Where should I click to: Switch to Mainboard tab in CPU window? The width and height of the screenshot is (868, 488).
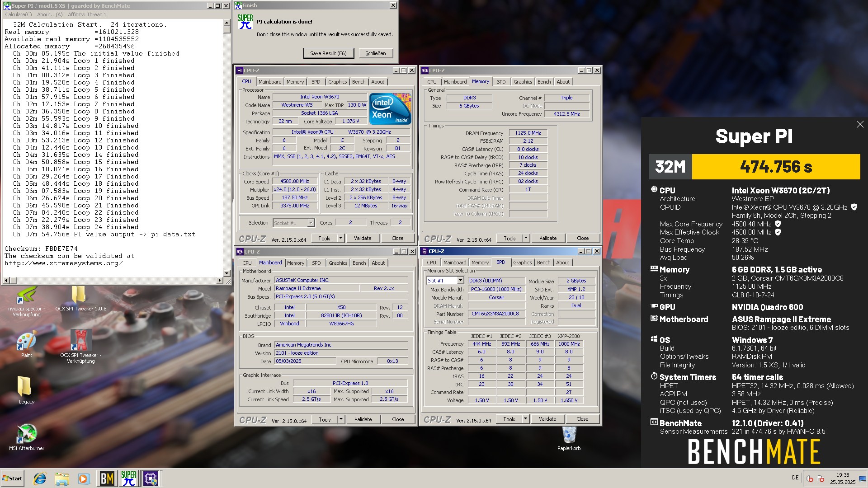(x=270, y=82)
